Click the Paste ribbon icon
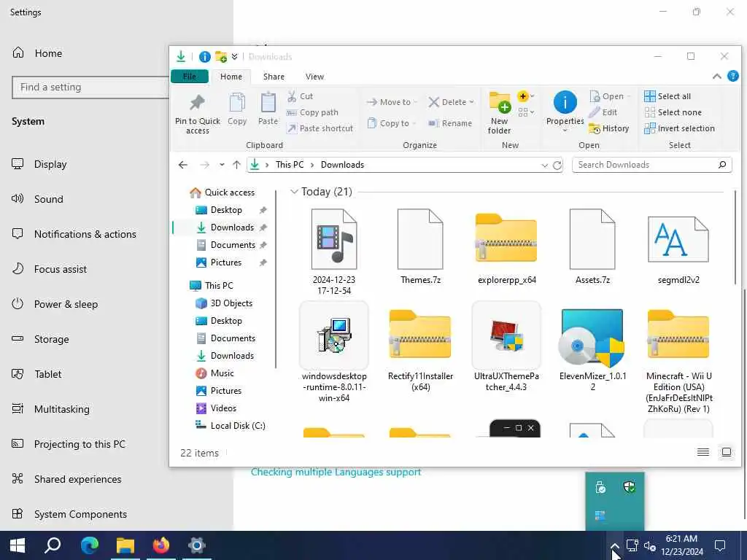747x560 pixels. [268, 102]
